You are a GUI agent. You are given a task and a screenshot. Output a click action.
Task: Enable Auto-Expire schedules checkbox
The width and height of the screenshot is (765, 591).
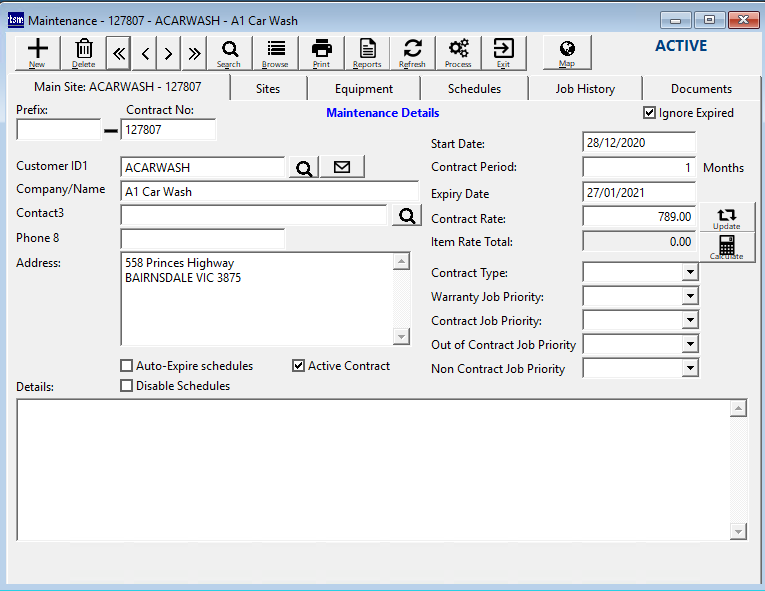point(127,366)
